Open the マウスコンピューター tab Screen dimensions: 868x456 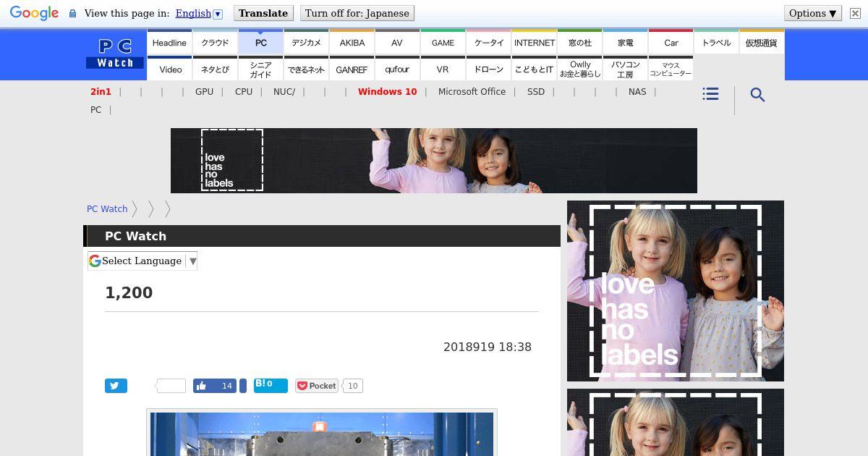tap(671, 69)
